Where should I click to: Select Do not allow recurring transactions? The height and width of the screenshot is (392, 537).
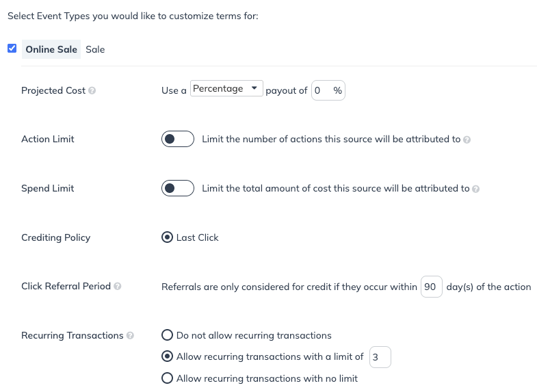pos(166,335)
